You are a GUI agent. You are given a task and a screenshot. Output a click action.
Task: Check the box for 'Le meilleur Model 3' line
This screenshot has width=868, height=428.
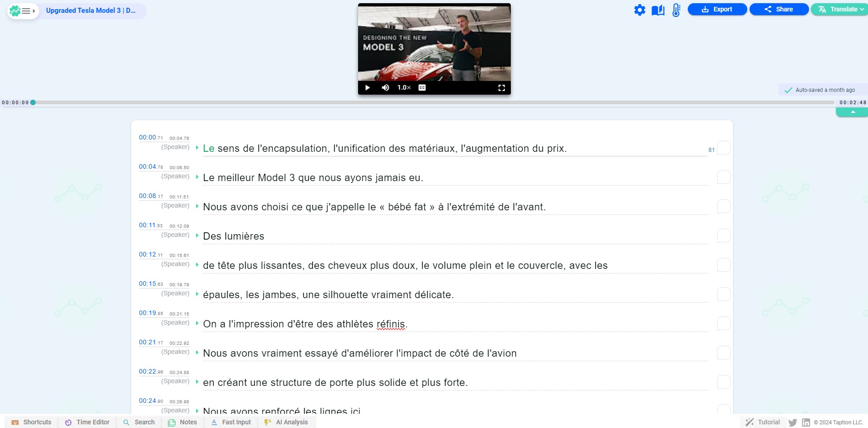coord(723,177)
